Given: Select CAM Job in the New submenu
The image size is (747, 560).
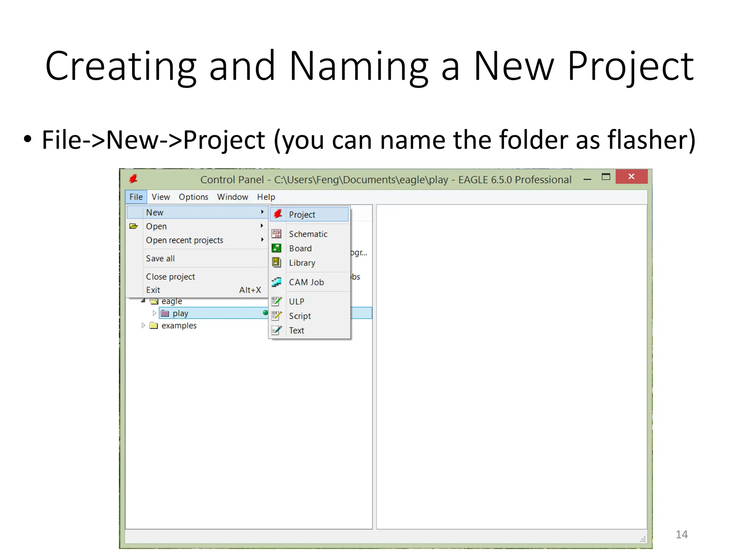Looking at the screenshot, I should 309,282.
